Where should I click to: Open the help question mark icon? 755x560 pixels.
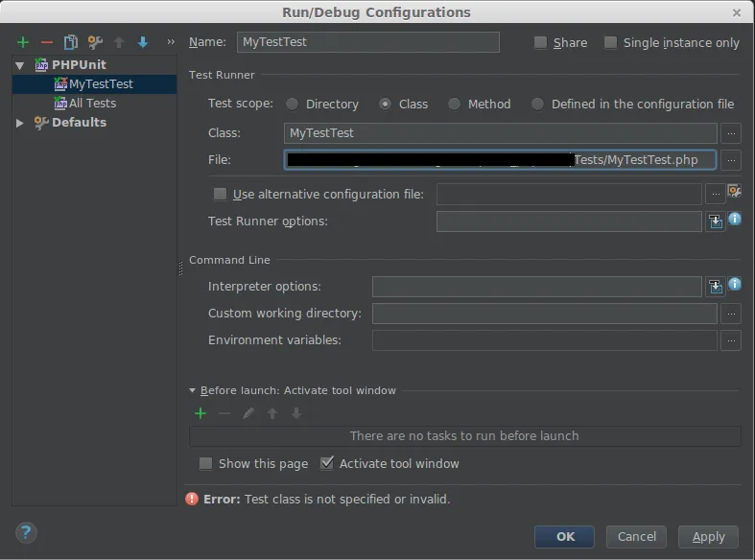(x=27, y=533)
